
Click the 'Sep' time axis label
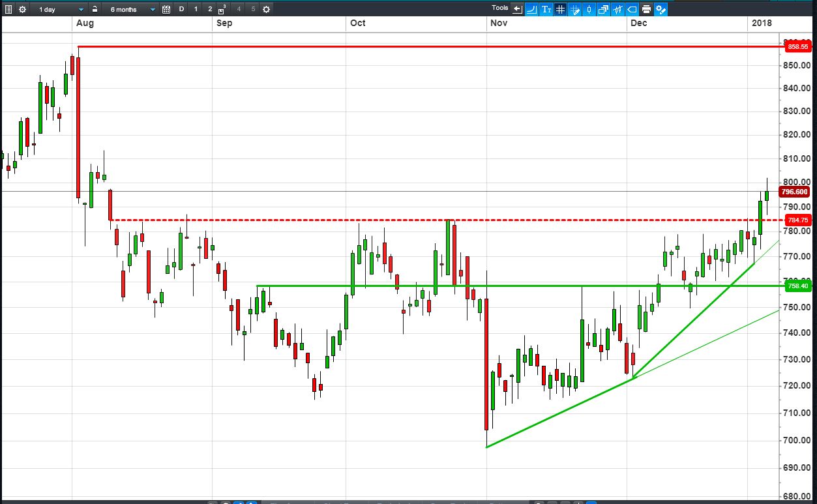pyautogui.click(x=224, y=23)
